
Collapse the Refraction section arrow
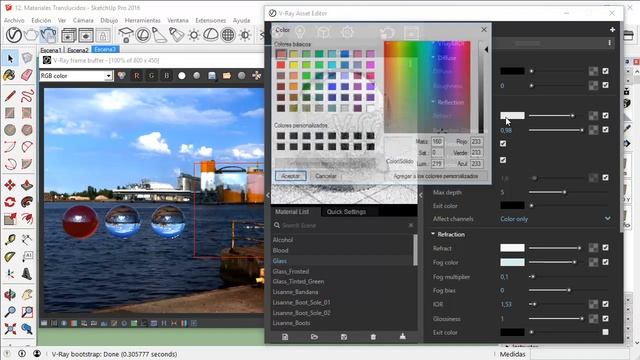point(433,234)
